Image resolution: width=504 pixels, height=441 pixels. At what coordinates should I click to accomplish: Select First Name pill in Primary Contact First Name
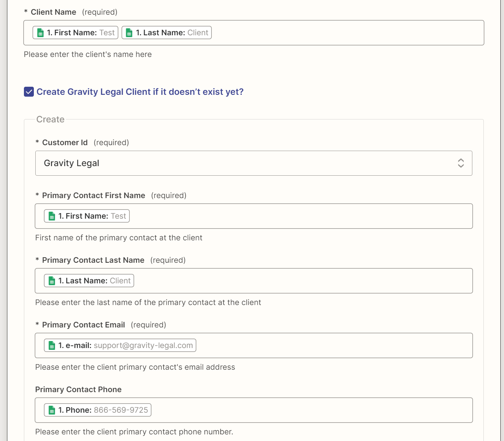87,216
